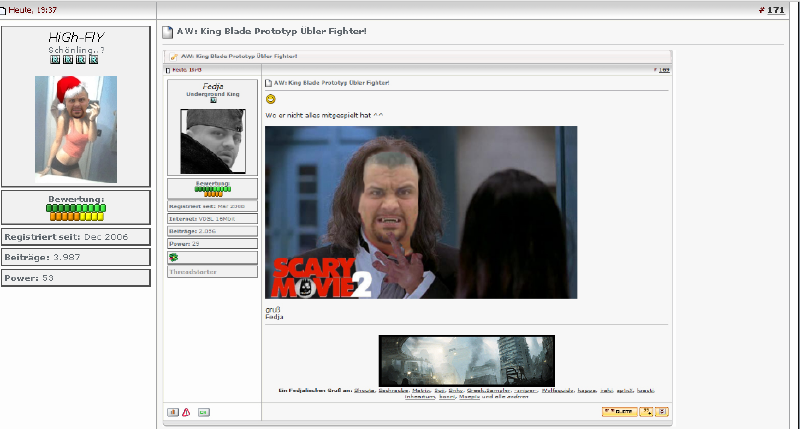The width and height of the screenshot is (800, 429).
Task: Click the page icon beside the outer post title
Action: (167, 32)
